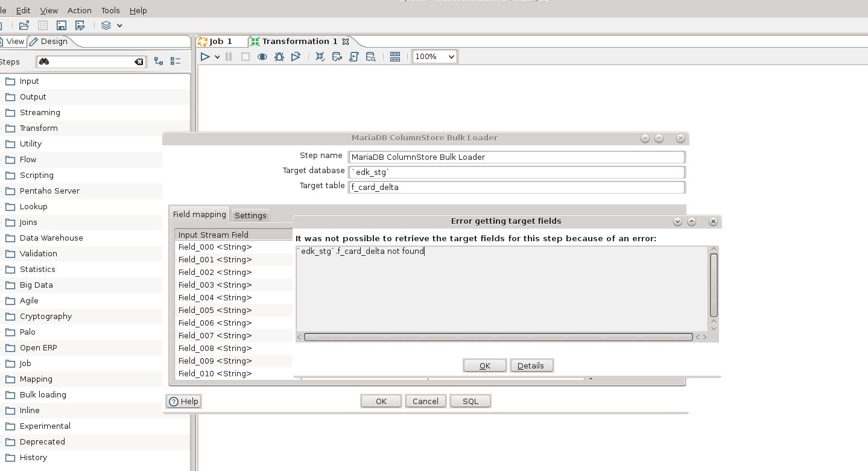
Task: Click the Debug transformation bug icon
Action: point(279,57)
